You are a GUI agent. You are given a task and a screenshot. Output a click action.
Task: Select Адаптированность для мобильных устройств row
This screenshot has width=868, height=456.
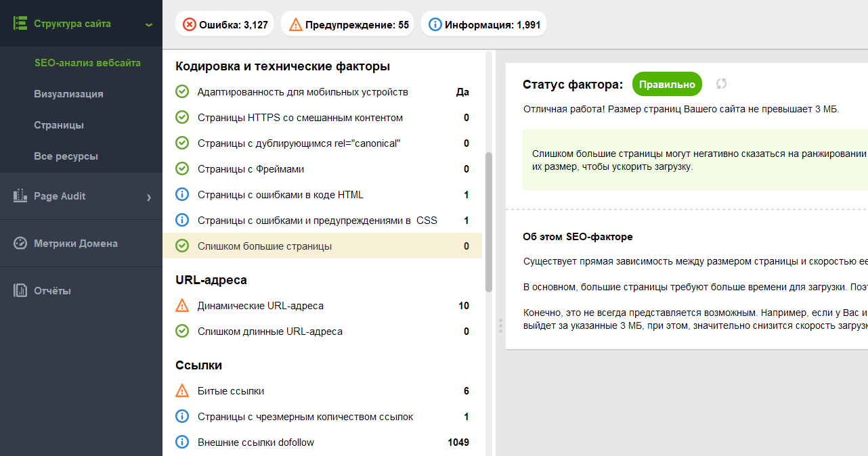click(x=322, y=91)
